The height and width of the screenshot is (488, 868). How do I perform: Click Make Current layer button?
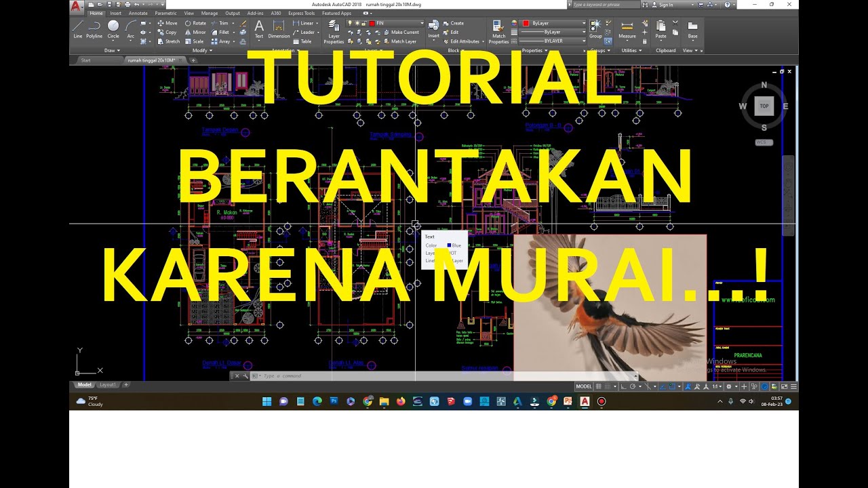tap(400, 32)
